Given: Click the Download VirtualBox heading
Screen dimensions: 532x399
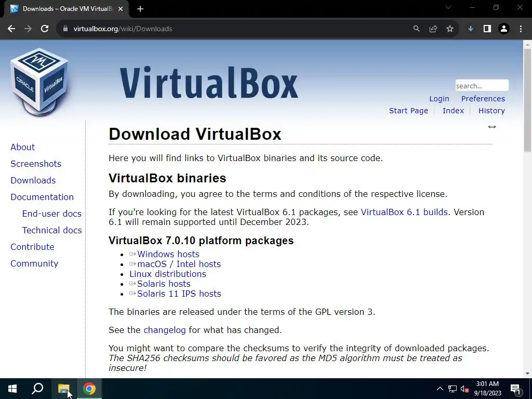Looking at the screenshot, I should point(195,134).
